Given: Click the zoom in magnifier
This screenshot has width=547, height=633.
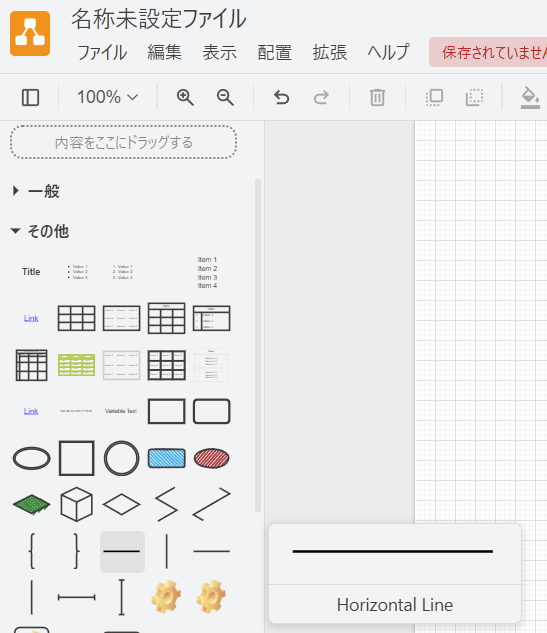Looking at the screenshot, I should tap(185, 98).
